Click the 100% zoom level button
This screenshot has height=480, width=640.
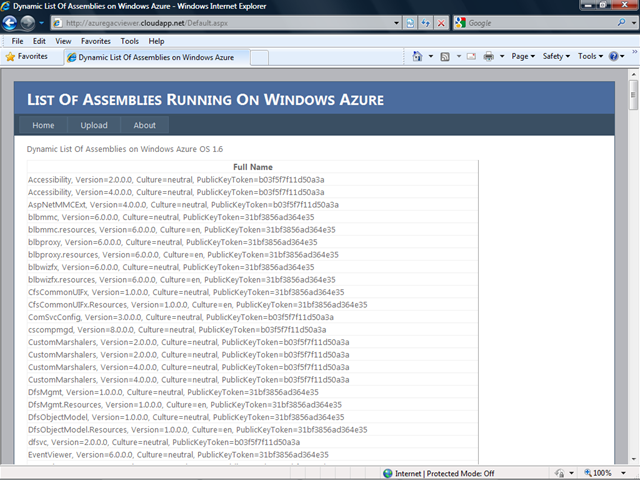(x=598, y=473)
